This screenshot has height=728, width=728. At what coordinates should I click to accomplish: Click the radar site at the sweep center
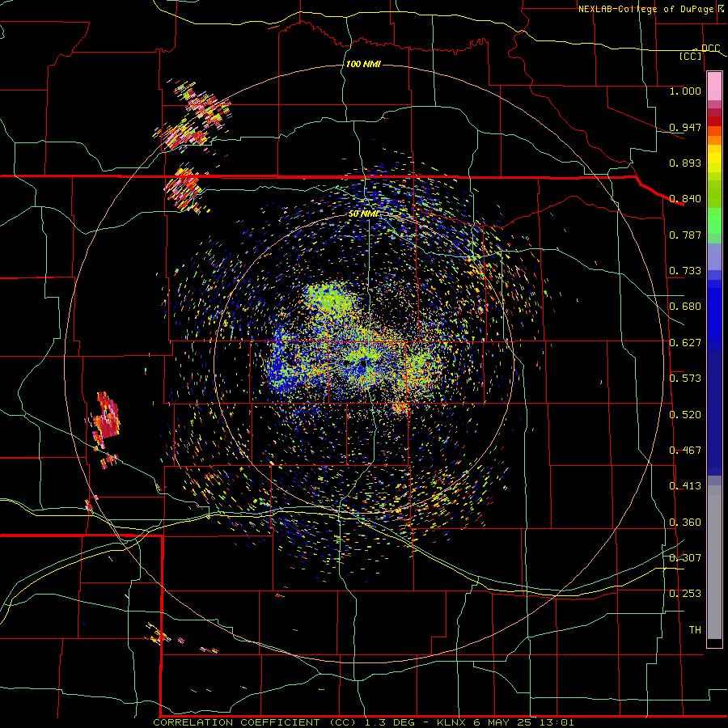(363, 364)
